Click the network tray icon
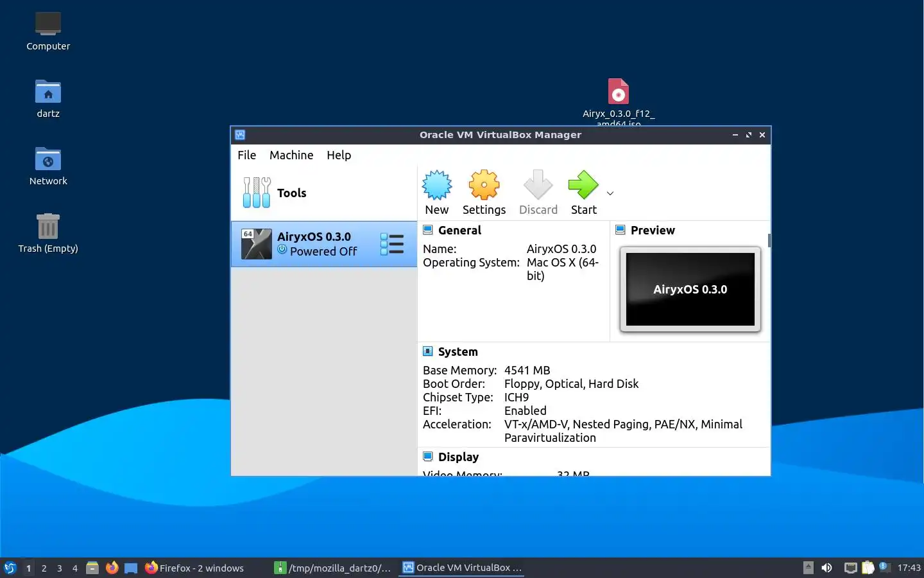Image resolution: width=924 pixels, height=578 pixels. click(x=850, y=568)
